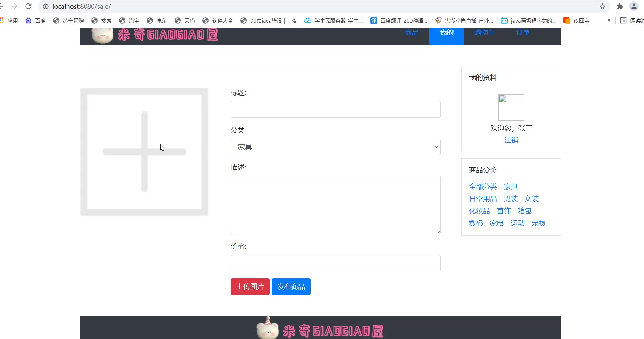Screen dimensions: 644x339
Task: Open the 学生云服务器 bookmark
Action: (333, 20)
